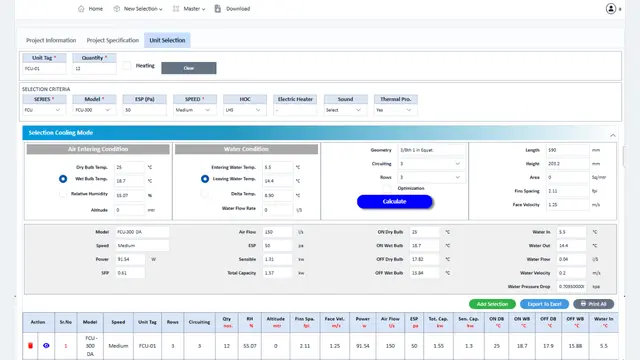Open the user account avatar icon
The height and width of the screenshot is (360, 640).
(611, 9)
